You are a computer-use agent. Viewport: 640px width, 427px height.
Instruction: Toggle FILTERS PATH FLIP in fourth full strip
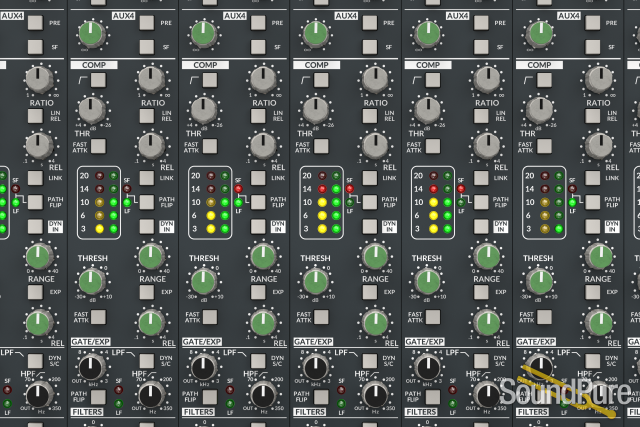click(433, 397)
